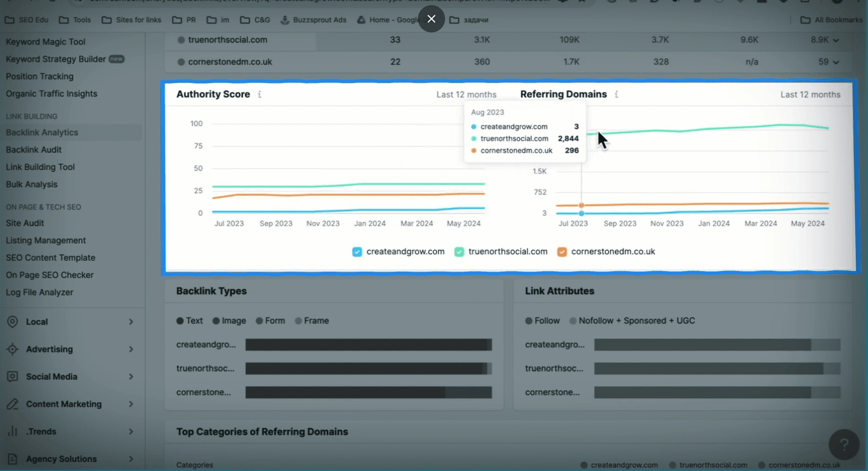This screenshot has height=471, width=868.
Task: Click the 360 cell for cornerstonedm.co.uk
Action: (x=482, y=62)
